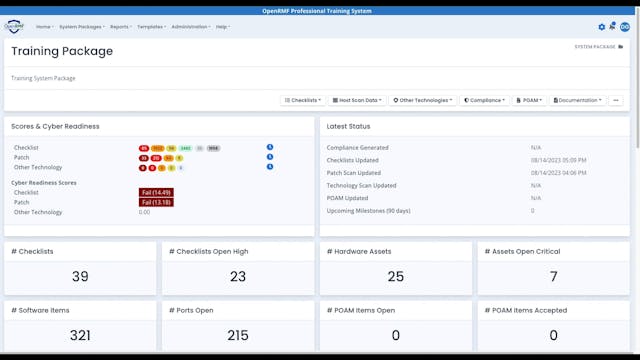Expand the Compliance dropdown
640x360 pixels.
[484, 100]
